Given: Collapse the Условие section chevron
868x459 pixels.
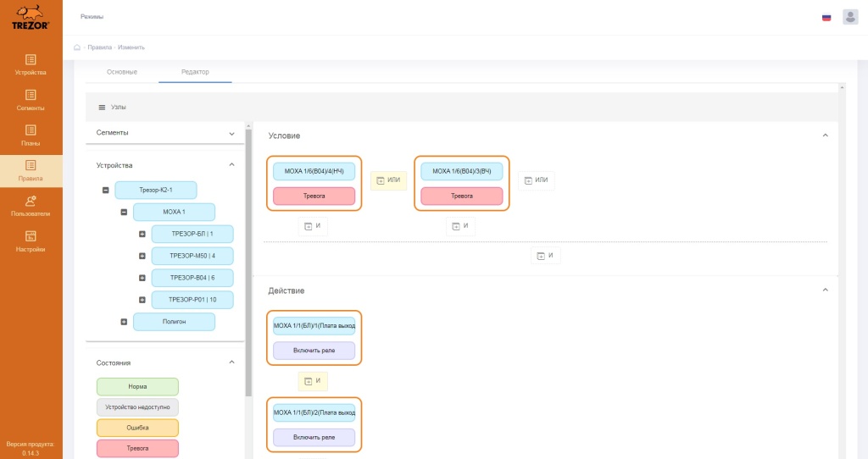Looking at the screenshot, I should click(825, 135).
